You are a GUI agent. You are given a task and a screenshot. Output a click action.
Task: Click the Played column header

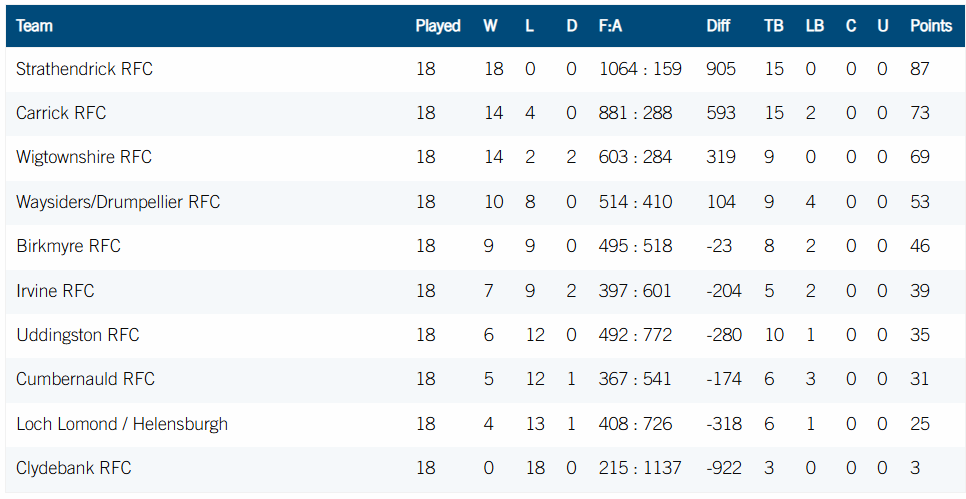click(x=438, y=26)
